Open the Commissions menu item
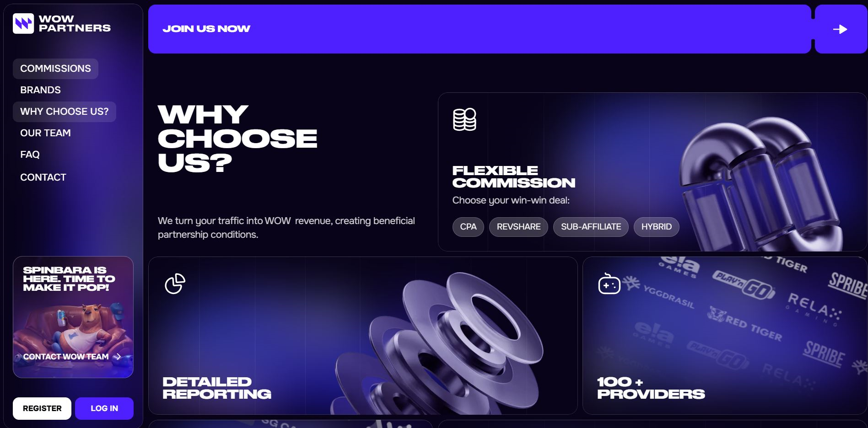868x428 pixels. click(55, 69)
